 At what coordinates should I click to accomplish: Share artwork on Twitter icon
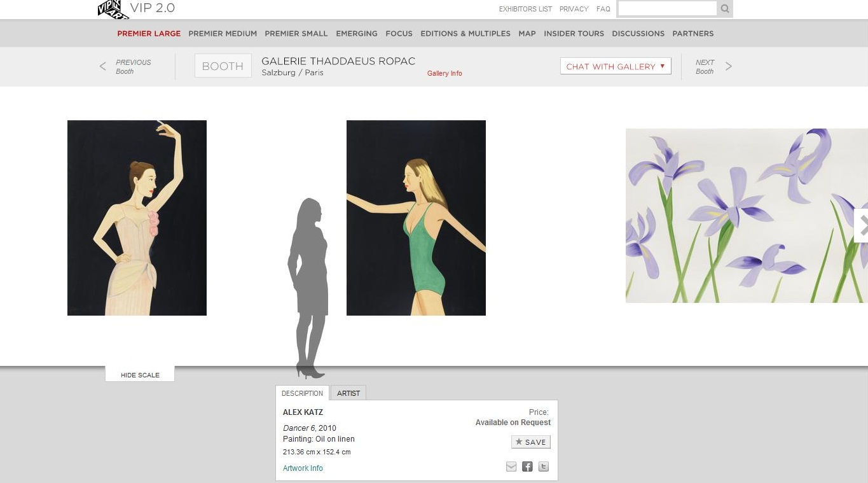[x=543, y=466]
